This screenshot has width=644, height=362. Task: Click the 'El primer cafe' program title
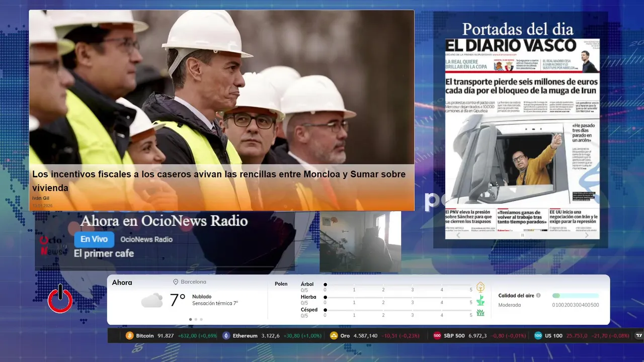click(x=104, y=253)
